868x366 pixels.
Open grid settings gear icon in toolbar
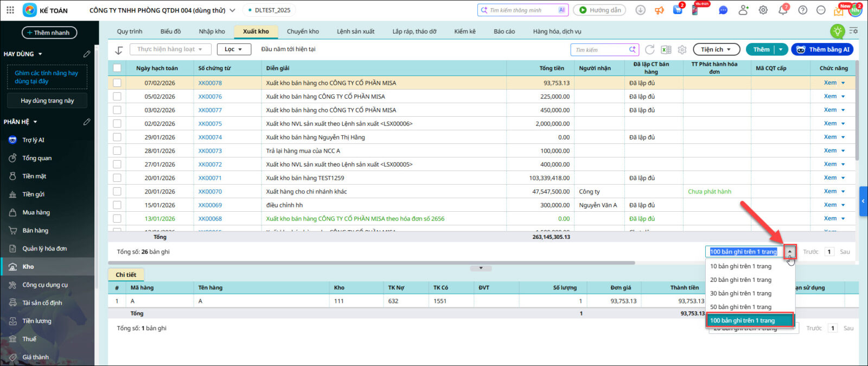tap(682, 49)
